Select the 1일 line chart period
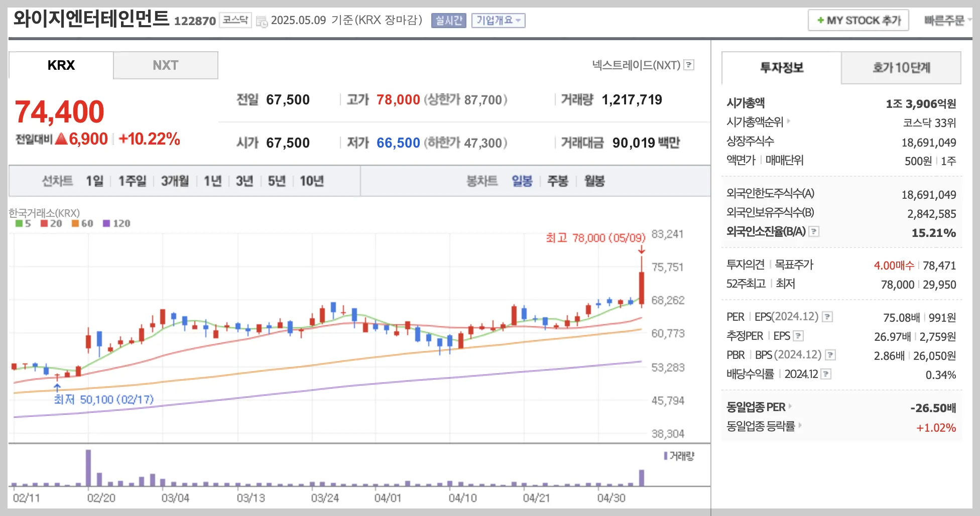The width and height of the screenshot is (980, 516). 94,181
